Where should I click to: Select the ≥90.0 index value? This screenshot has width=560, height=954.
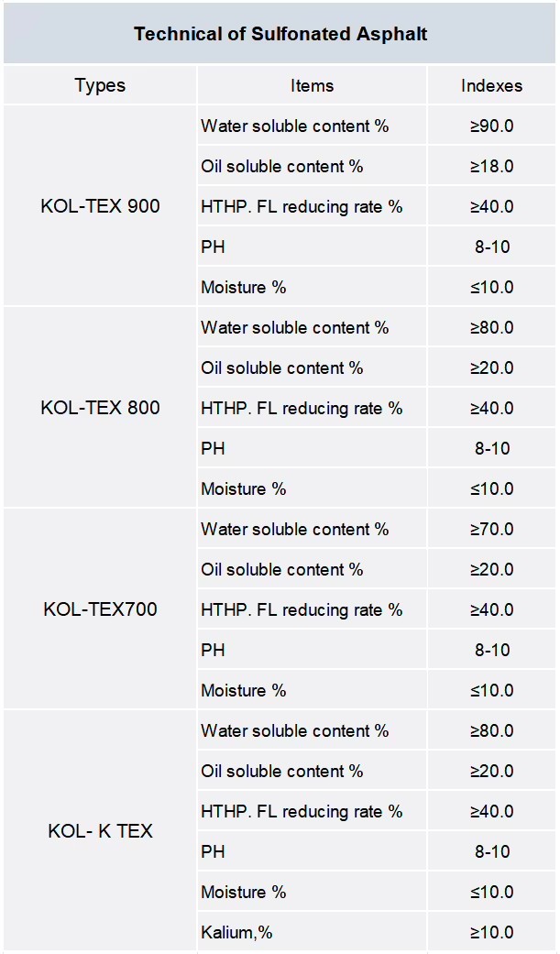491,126
